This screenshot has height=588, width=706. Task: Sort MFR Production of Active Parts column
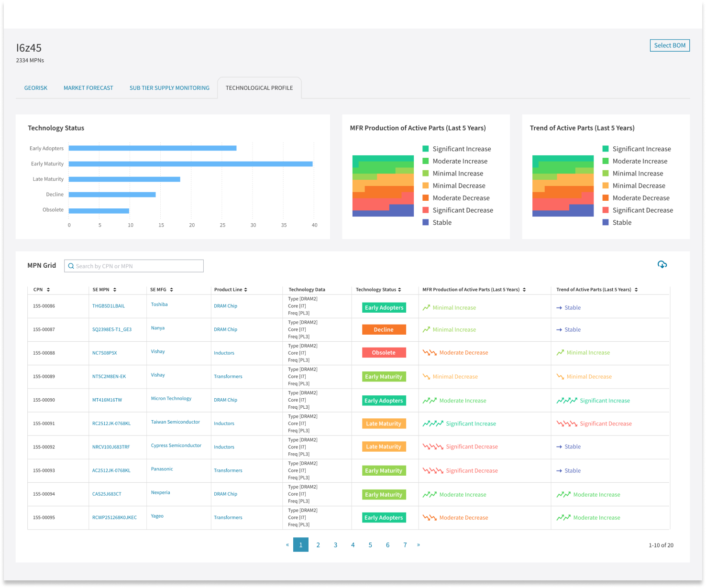click(524, 289)
